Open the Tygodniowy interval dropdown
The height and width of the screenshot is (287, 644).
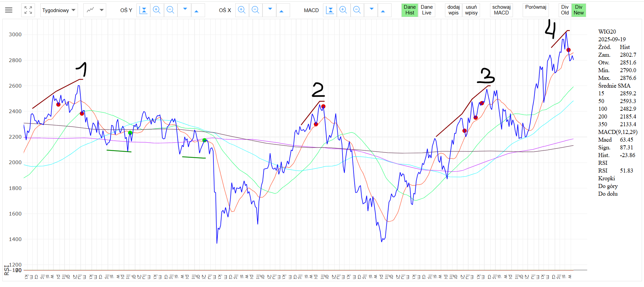(x=59, y=10)
